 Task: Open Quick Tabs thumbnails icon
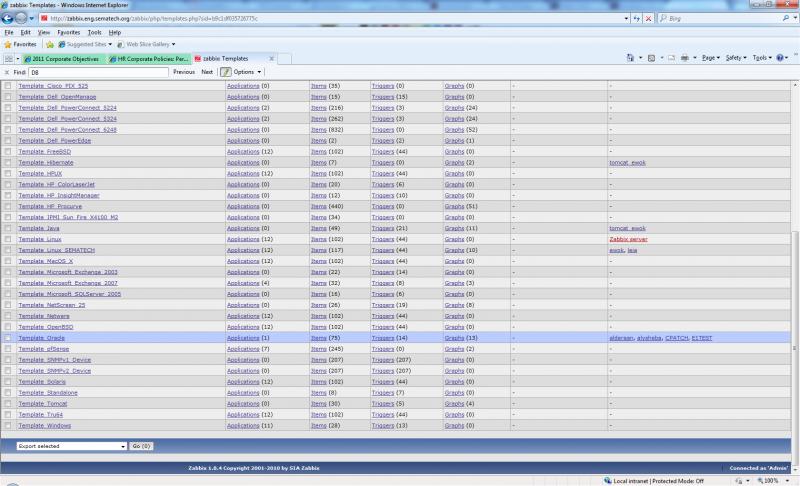(9, 59)
